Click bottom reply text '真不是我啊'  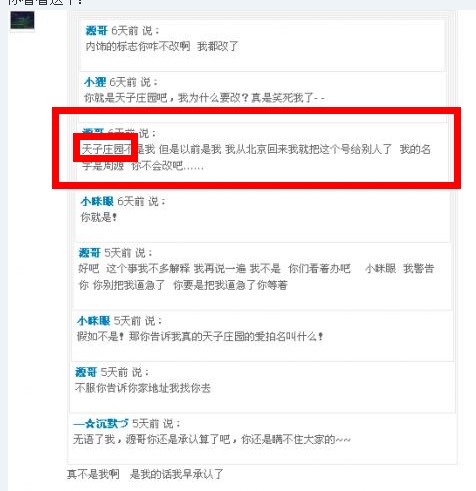click(x=93, y=474)
